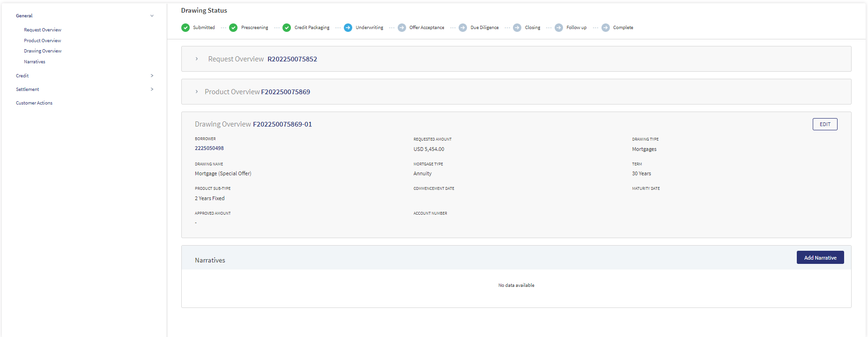Click the Closing step arrow icon
Screen dimensions: 868x337
coord(517,28)
